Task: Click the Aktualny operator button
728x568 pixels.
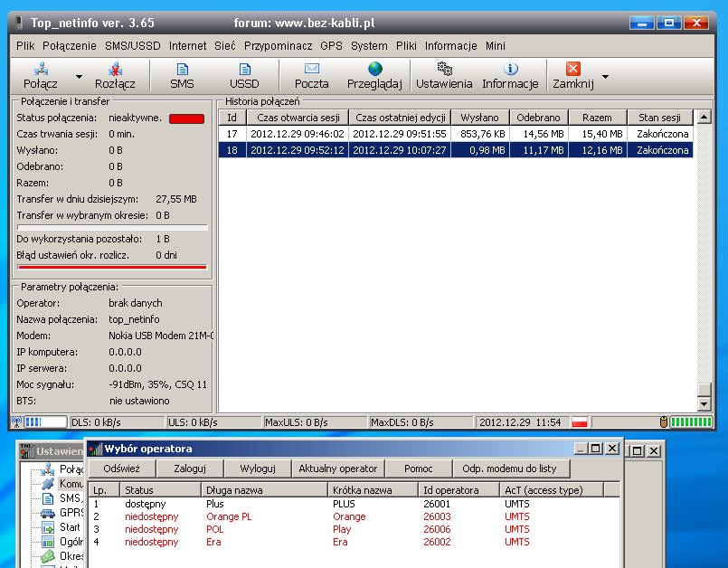Action: pyautogui.click(x=337, y=469)
